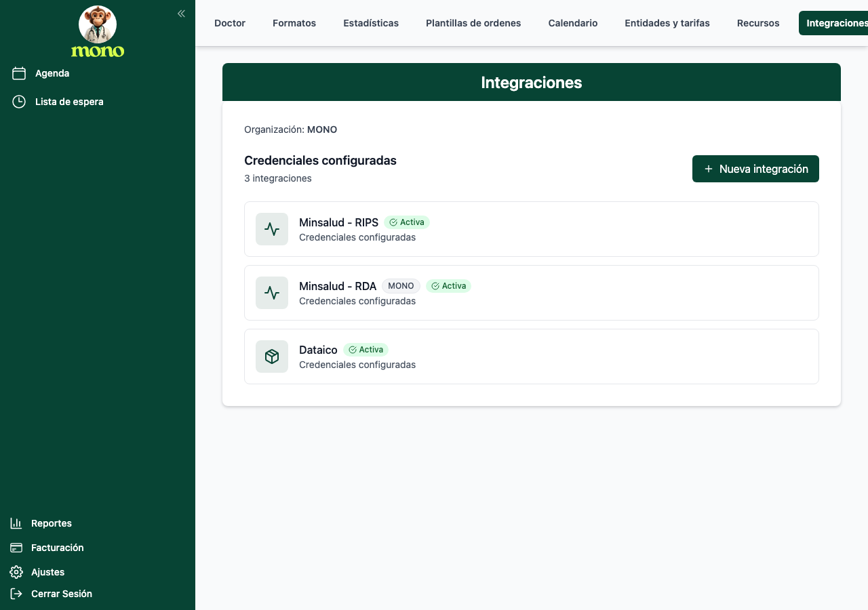Click the MONO tag on Minsalud - RDA
Screen dimensions: 868x610
pyautogui.click(x=401, y=286)
